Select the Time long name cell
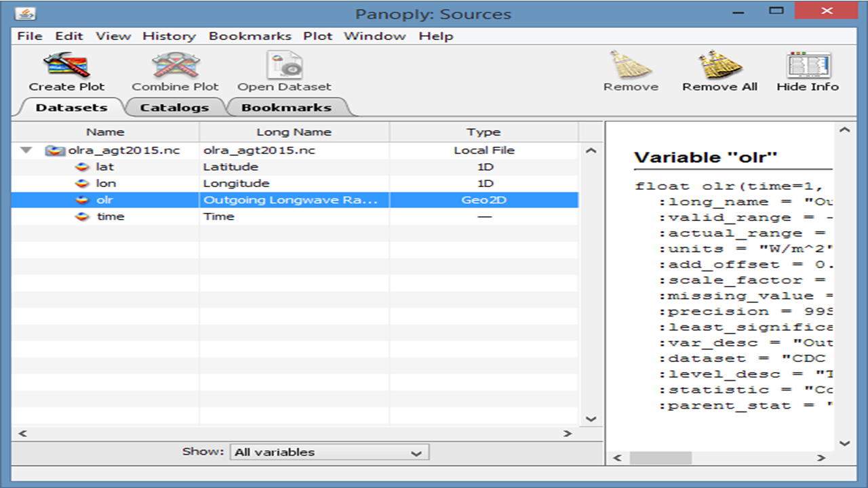This screenshot has width=868, height=488. click(x=294, y=217)
